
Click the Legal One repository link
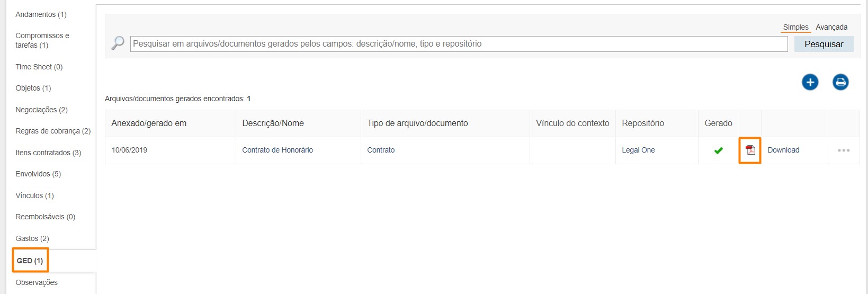point(638,150)
